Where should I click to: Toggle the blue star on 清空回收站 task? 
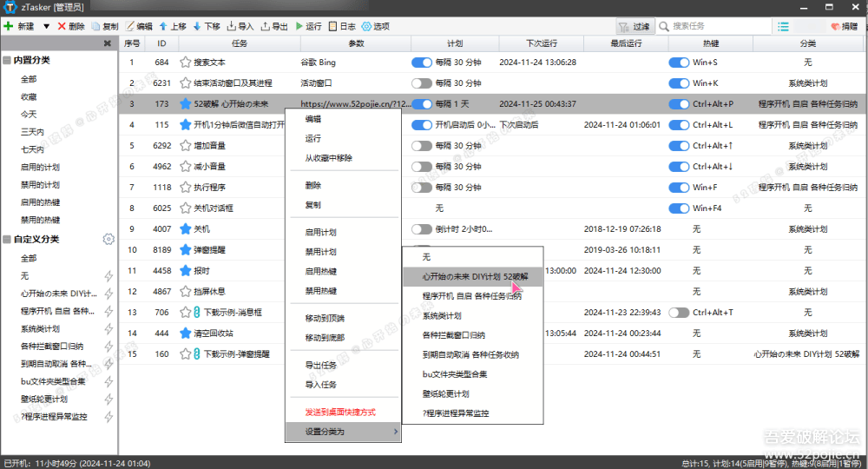[186, 333]
